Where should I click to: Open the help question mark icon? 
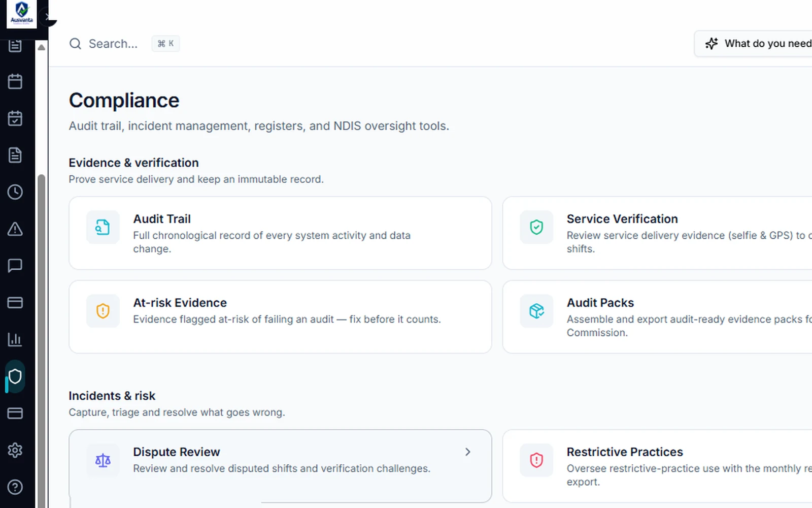15,487
